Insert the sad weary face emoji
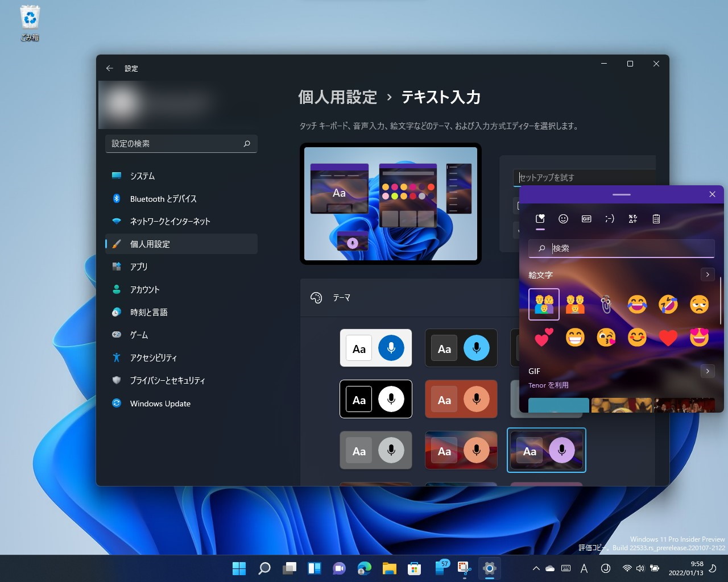Image resolution: width=728 pixels, height=582 pixels. (699, 304)
